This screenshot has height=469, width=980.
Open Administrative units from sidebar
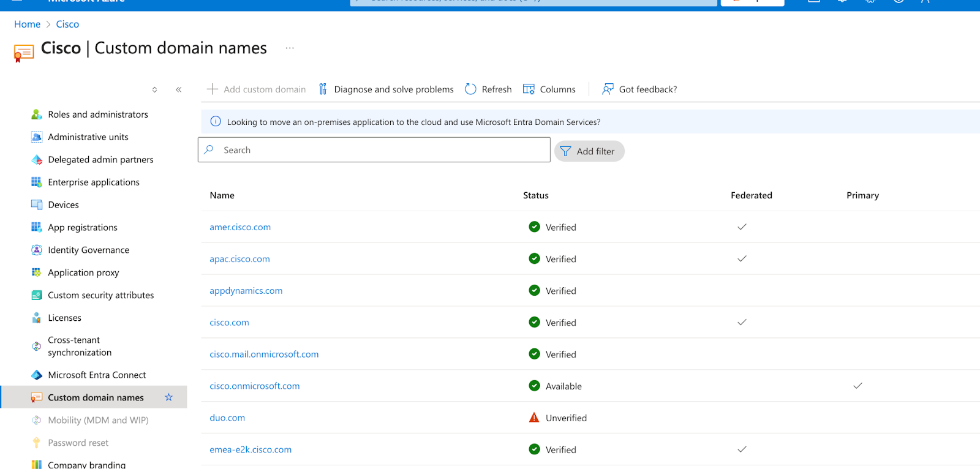tap(88, 137)
